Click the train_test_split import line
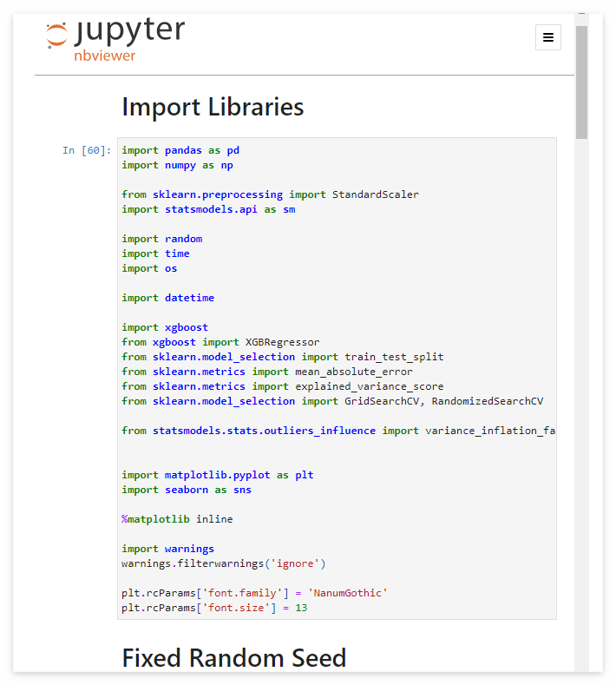The height and width of the screenshot is (685, 616). [x=283, y=357]
